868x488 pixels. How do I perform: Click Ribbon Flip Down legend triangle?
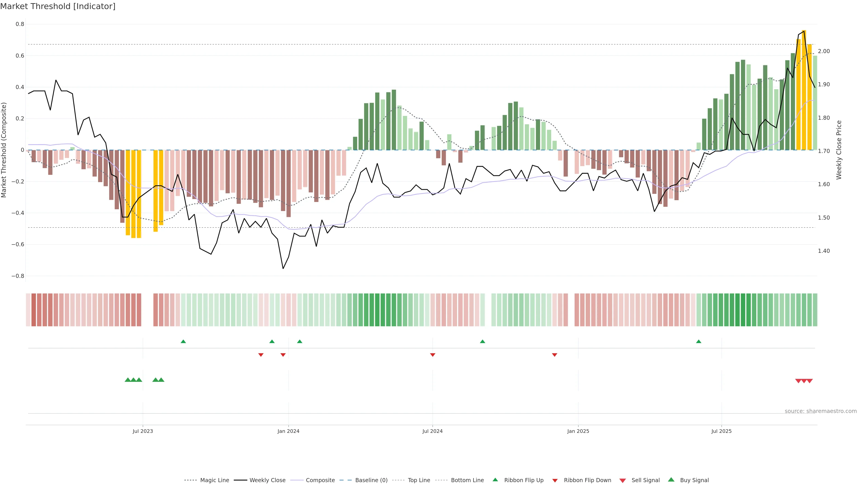pyautogui.click(x=555, y=481)
